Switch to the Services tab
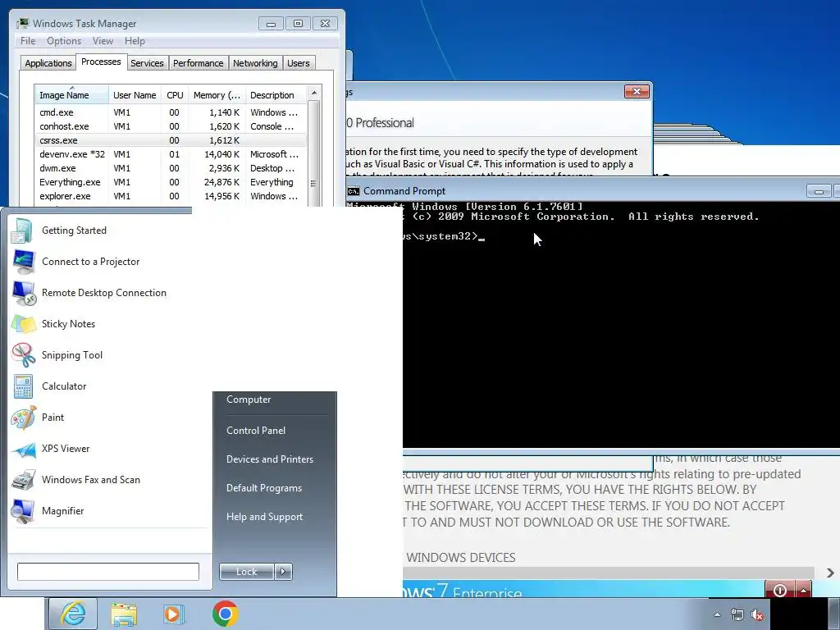The image size is (840, 630). point(148,63)
